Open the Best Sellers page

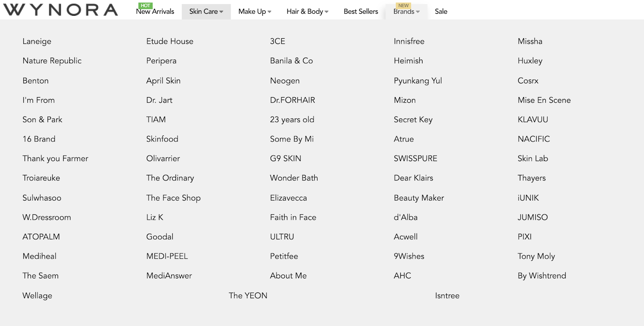pos(361,12)
